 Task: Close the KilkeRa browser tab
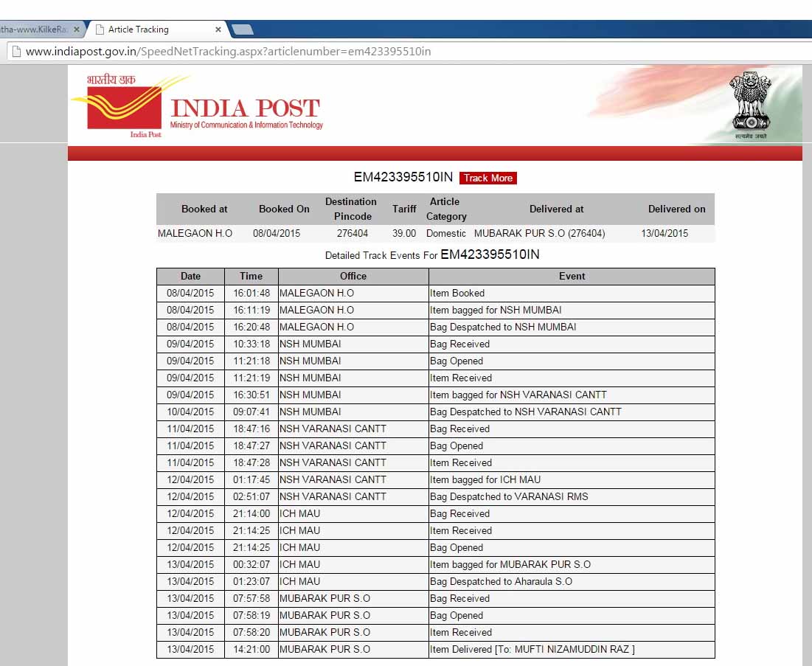(77, 30)
